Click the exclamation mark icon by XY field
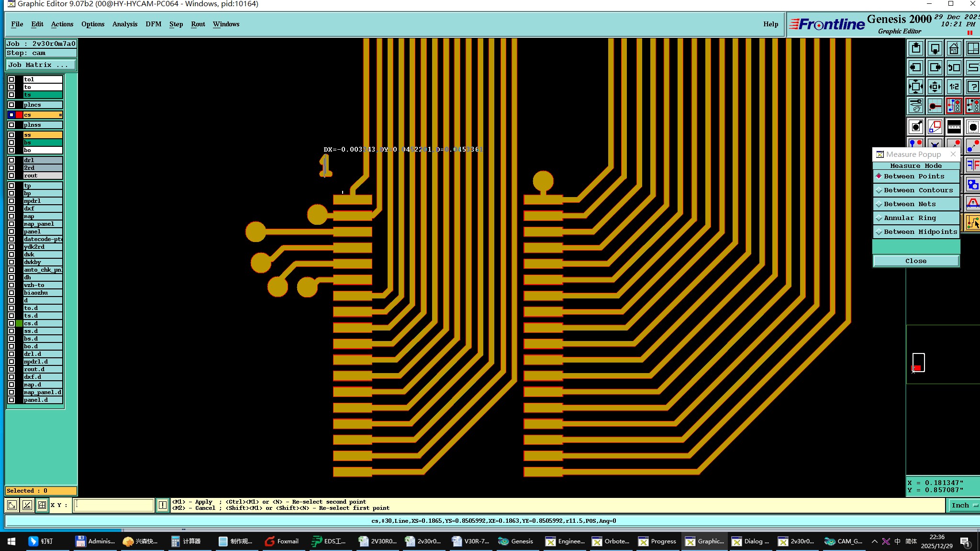This screenshot has height=551, width=980. tap(163, 505)
